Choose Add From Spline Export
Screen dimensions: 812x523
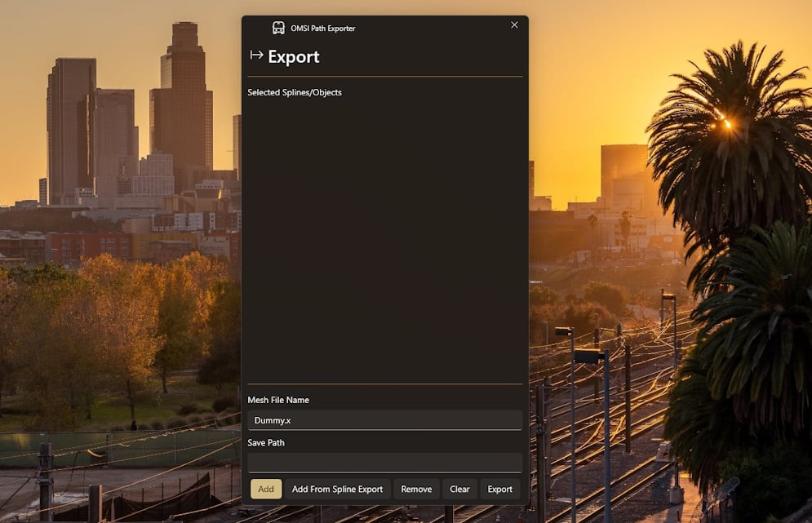[x=337, y=489]
